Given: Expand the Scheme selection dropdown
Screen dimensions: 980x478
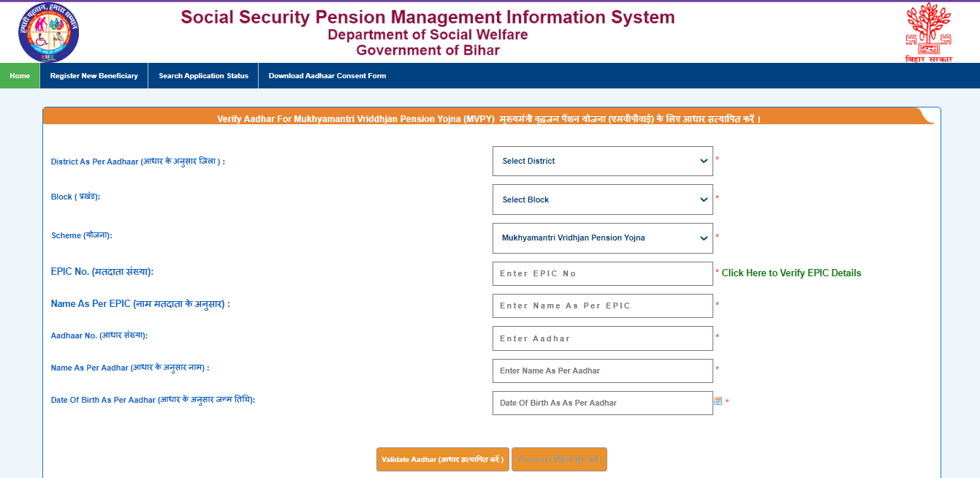Looking at the screenshot, I should (602, 238).
